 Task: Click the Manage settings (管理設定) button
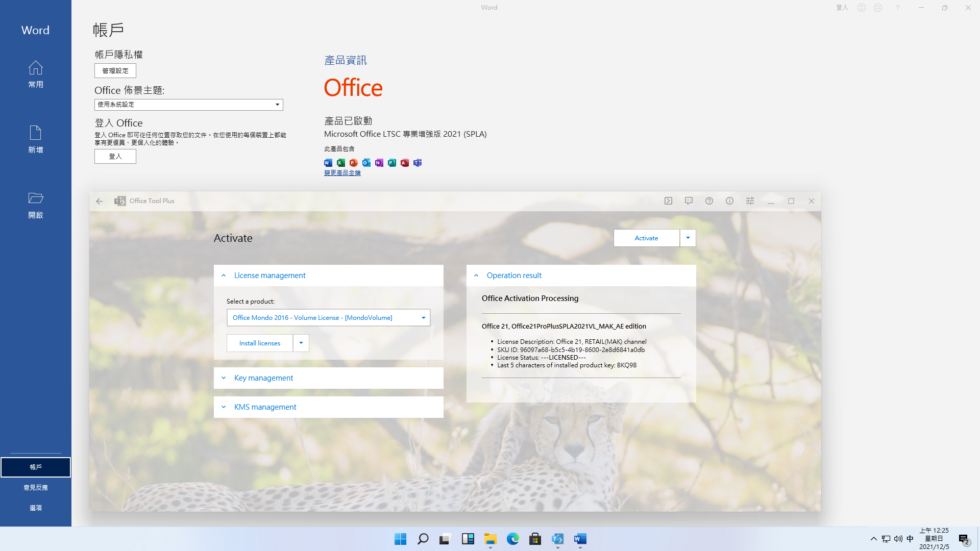[115, 71]
